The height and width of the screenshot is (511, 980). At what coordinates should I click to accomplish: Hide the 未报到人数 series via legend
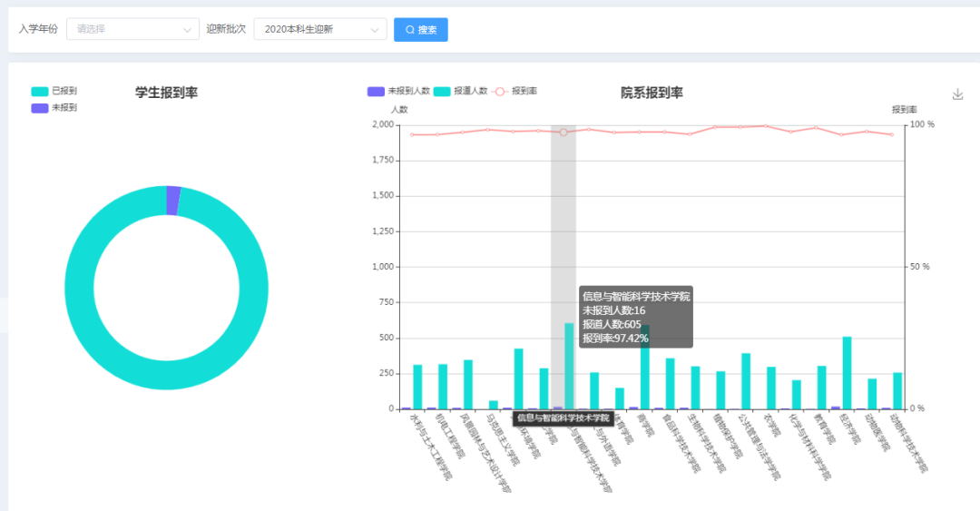(x=397, y=92)
